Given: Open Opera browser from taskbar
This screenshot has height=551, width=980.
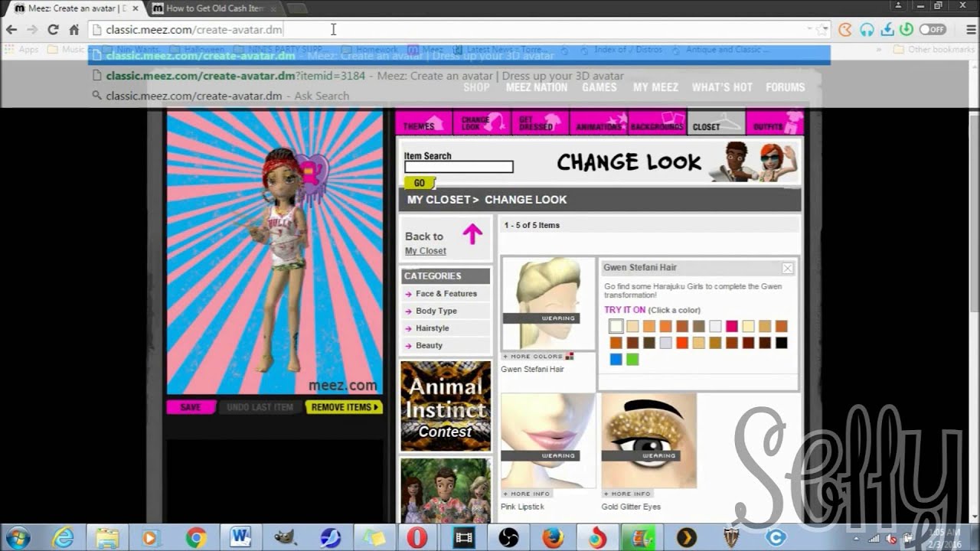Looking at the screenshot, I should (x=417, y=538).
